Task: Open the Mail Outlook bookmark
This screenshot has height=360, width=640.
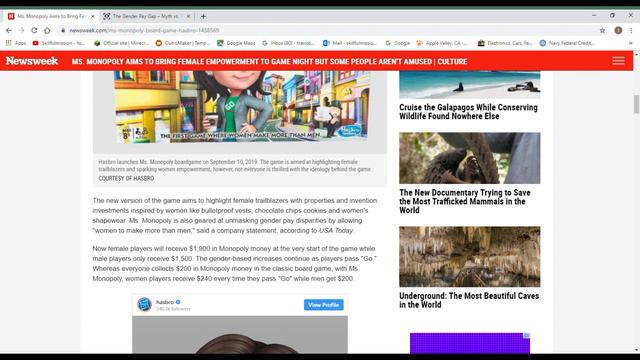Action: [350, 43]
